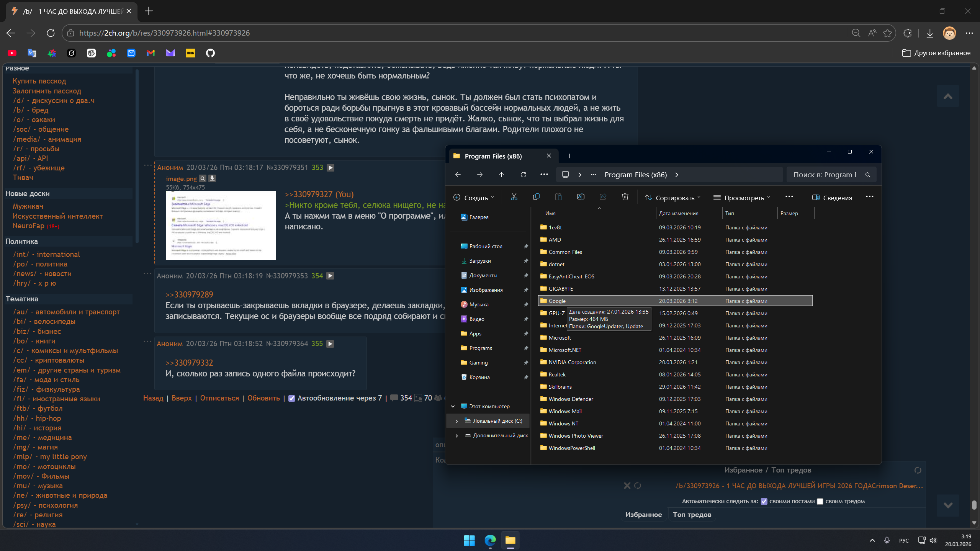The height and width of the screenshot is (551, 980).
Task: Go up one folder level in Explorer
Action: click(501, 175)
